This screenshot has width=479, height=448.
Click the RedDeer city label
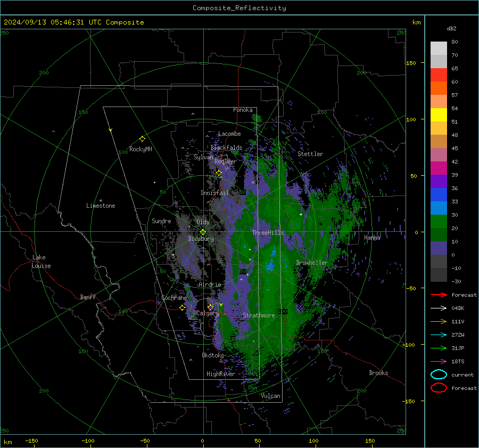(x=226, y=161)
